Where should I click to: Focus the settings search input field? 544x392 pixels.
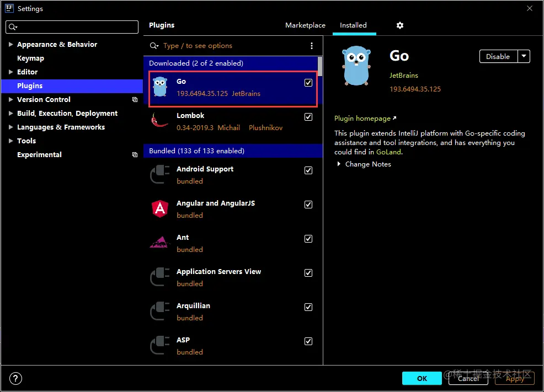72,27
